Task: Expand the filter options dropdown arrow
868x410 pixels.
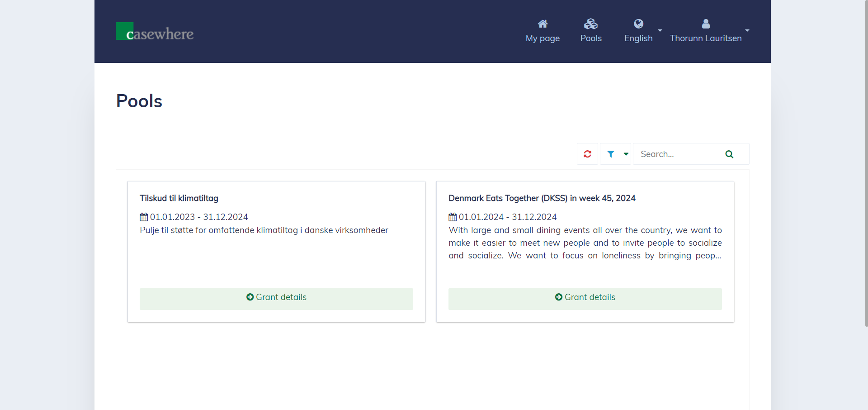Action: [x=626, y=154]
